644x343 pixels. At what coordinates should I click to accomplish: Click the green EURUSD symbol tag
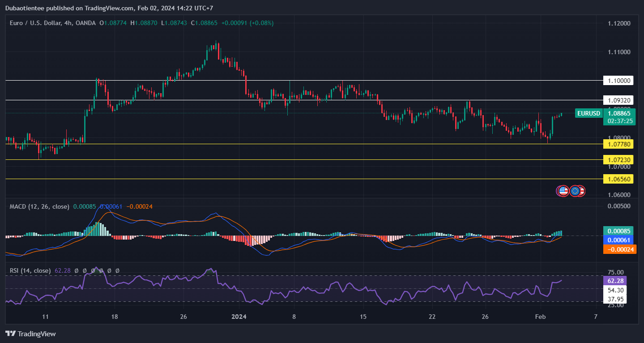click(589, 113)
